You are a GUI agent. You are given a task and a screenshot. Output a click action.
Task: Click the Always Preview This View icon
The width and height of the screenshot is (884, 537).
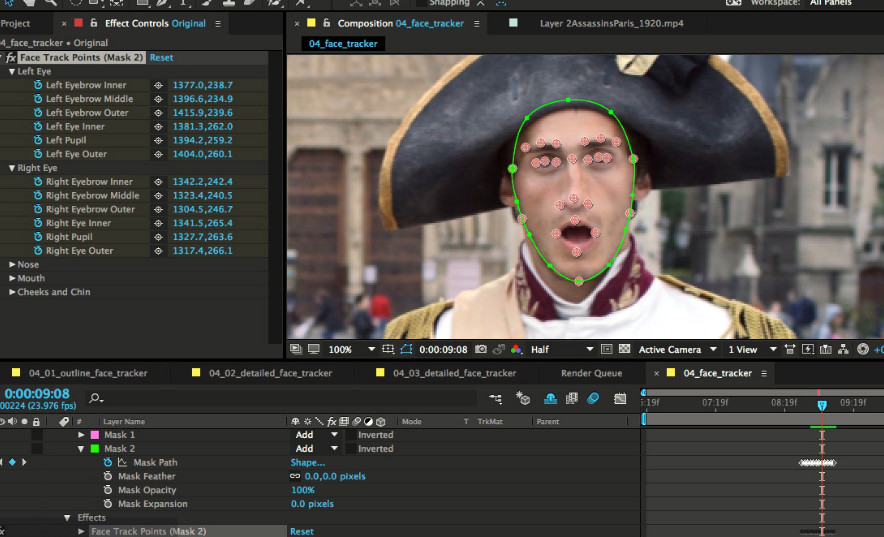click(295, 349)
